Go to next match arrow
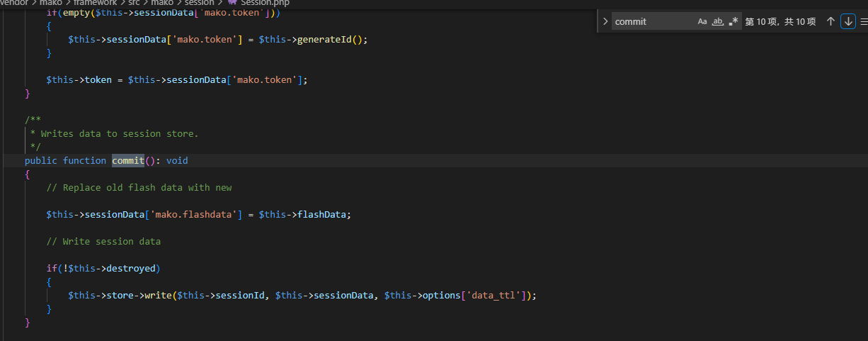 (x=848, y=21)
